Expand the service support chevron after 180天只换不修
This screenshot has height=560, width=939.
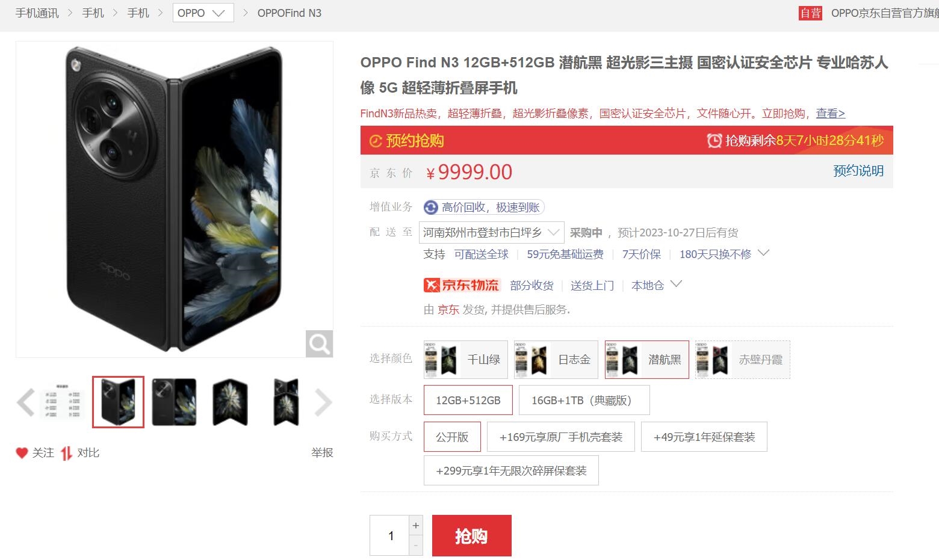click(763, 253)
